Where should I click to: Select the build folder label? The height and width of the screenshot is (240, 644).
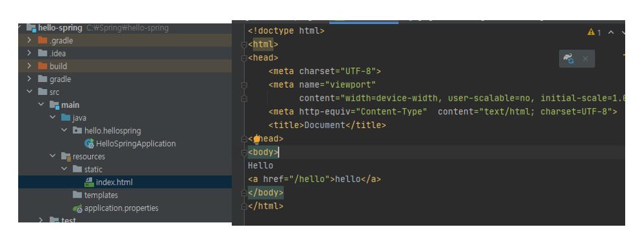[x=58, y=66]
